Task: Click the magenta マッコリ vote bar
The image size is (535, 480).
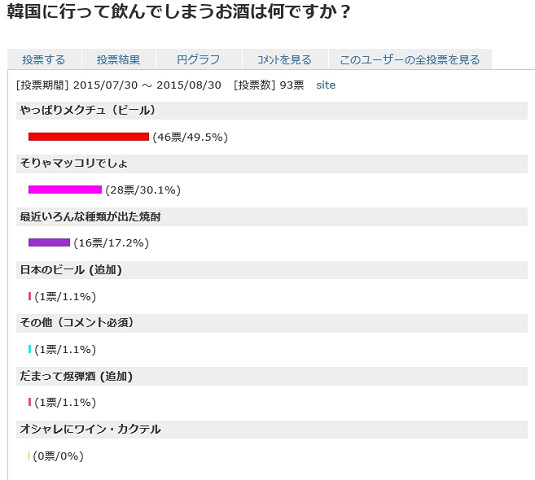Action: click(65, 190)
